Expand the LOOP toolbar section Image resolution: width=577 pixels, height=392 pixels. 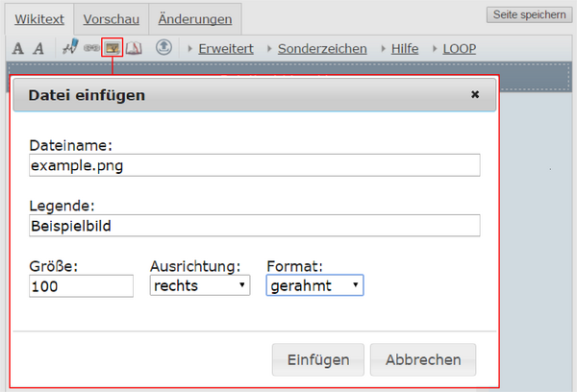[x=460, y=49]
